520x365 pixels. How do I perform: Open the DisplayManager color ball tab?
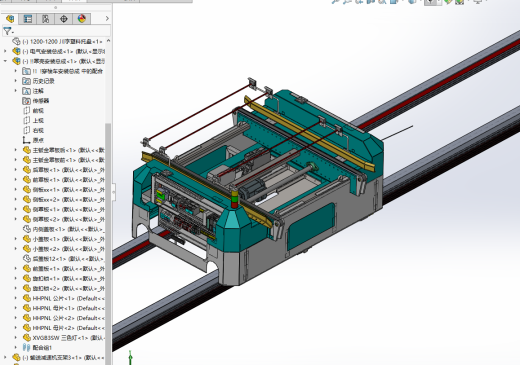point(82,19)
